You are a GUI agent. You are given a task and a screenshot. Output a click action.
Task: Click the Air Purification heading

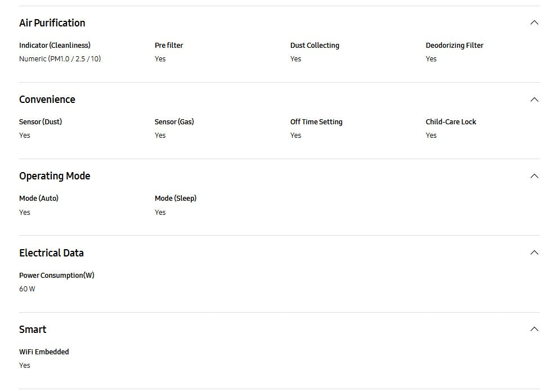point(52,23)
